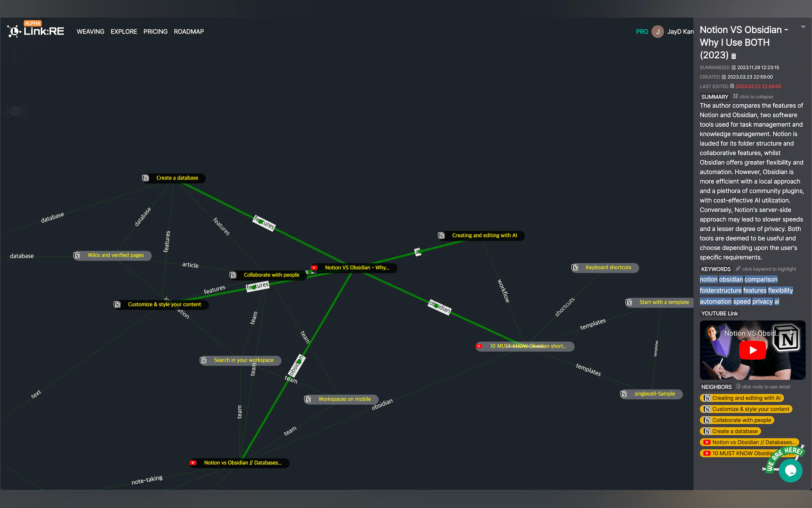
Task: Open neighbor 'Collaborate with people'
Action: pyautogui.click(x=741, y=420)
